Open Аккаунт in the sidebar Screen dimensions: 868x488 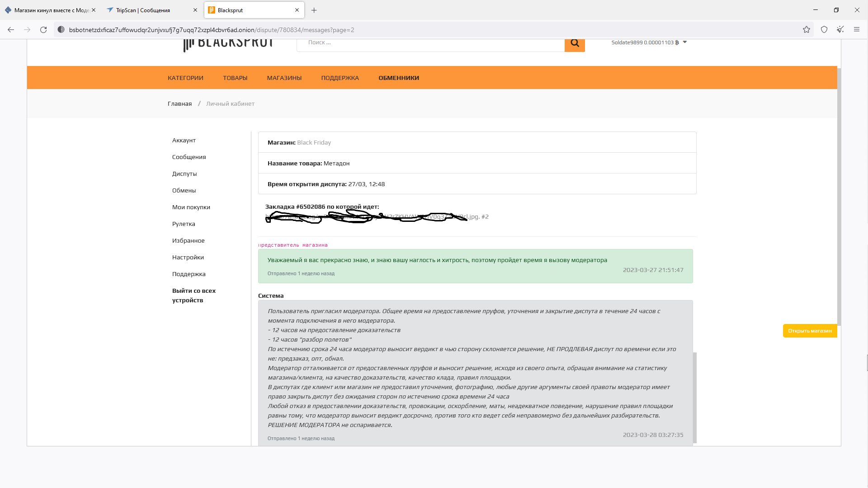click(184, 140)
